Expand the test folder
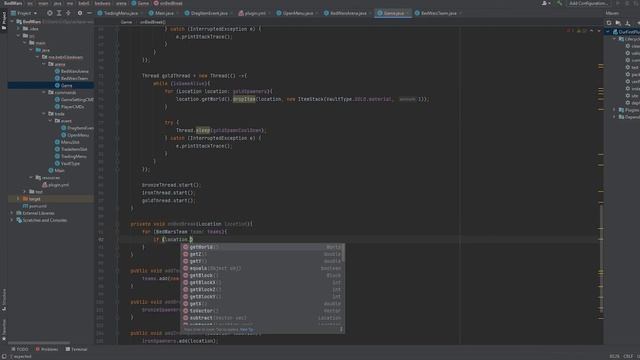Screen dimensions: 640x360 pos(24,192)
